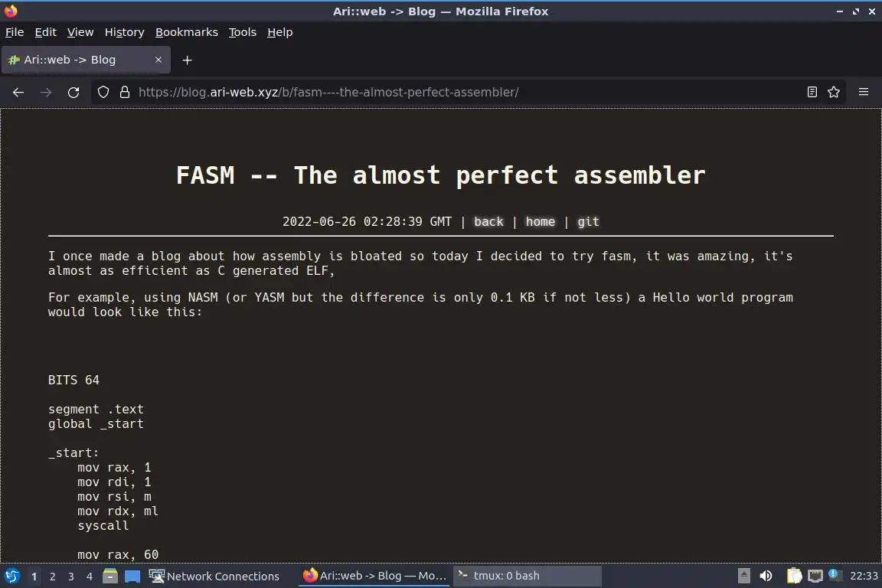Image resolution: width=882 pixels, height=588 pixels.
Task: Open the File menu
Action: (15, 32)
